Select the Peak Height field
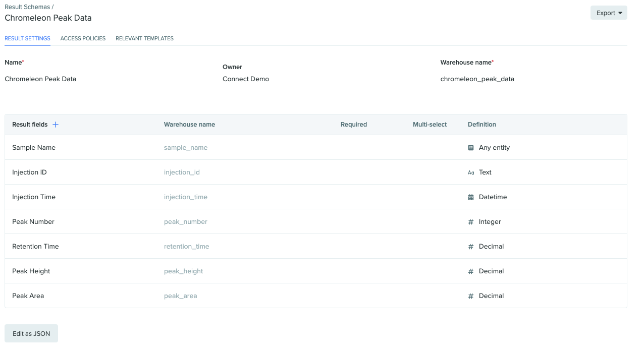This screenshot has width=644, height=351. [x=31, y=271]
